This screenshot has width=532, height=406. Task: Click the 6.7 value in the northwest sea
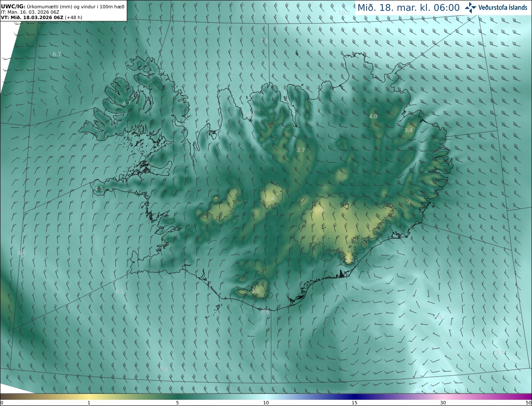click(x=57, y=54)
